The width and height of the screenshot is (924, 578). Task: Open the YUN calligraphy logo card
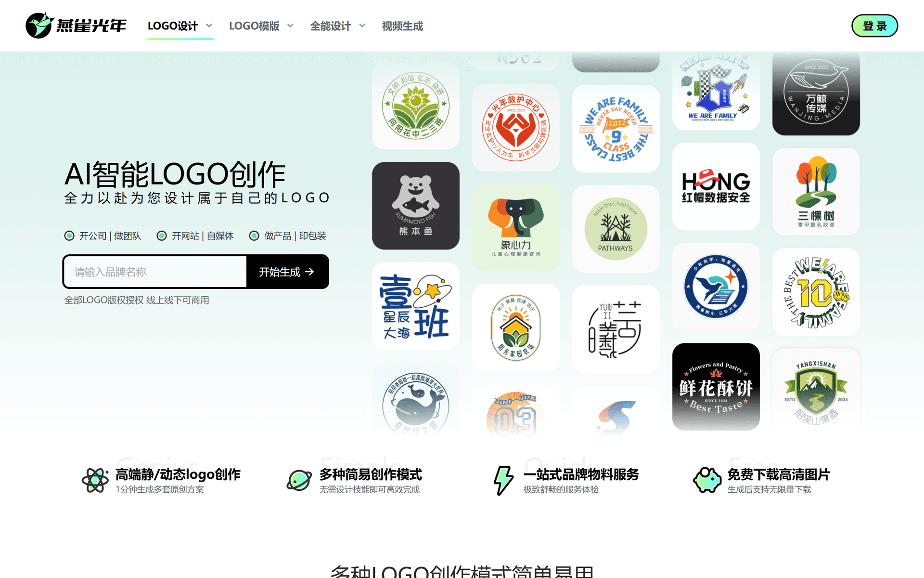click(x=616, y=329)
